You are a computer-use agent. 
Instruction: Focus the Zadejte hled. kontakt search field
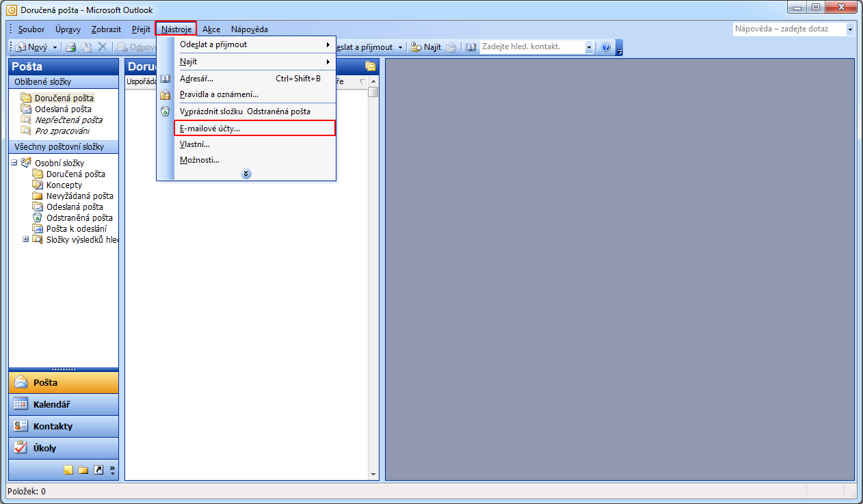pos(532,47)
